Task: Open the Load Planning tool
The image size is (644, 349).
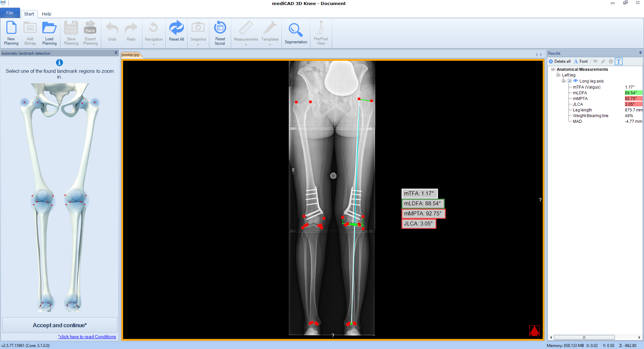Action: coord(49,33)
